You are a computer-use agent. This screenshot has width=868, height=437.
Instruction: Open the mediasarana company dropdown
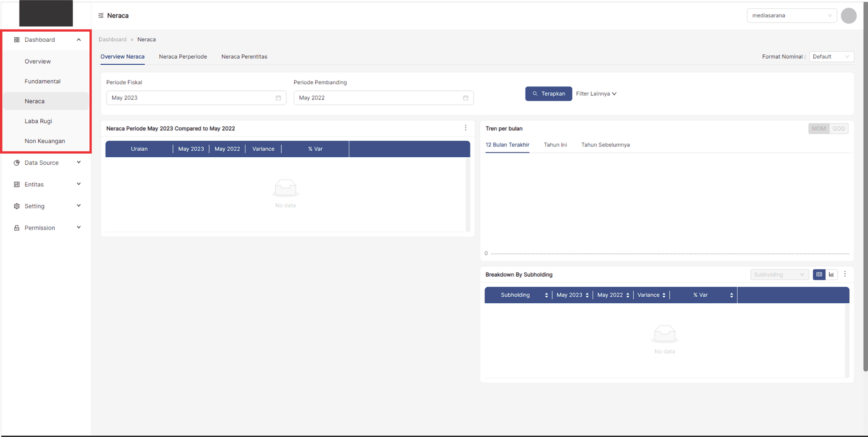point(792,15)
